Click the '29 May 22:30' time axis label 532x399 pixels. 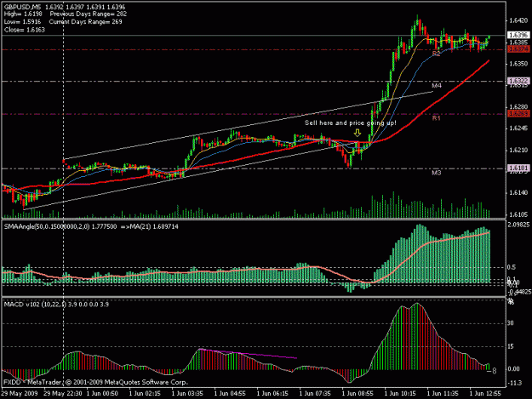click(63, 394)
